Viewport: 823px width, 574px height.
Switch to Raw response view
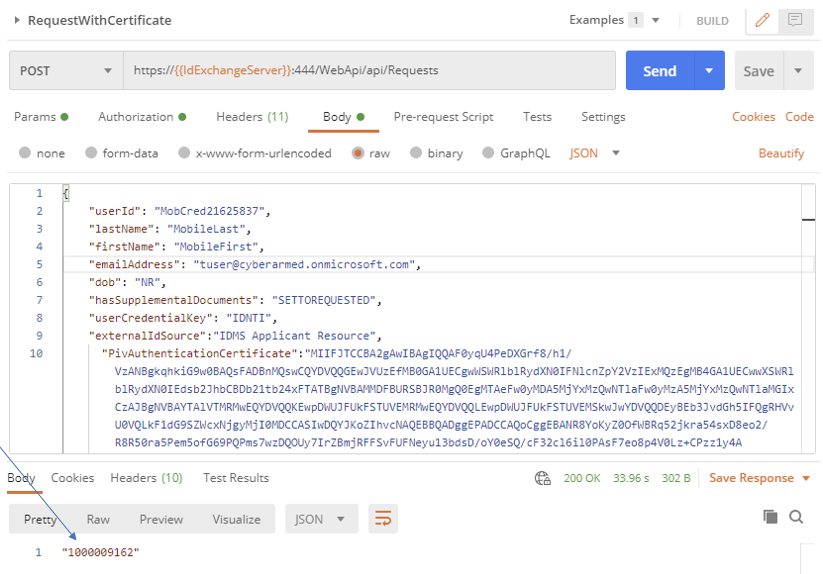coord(98,519)
